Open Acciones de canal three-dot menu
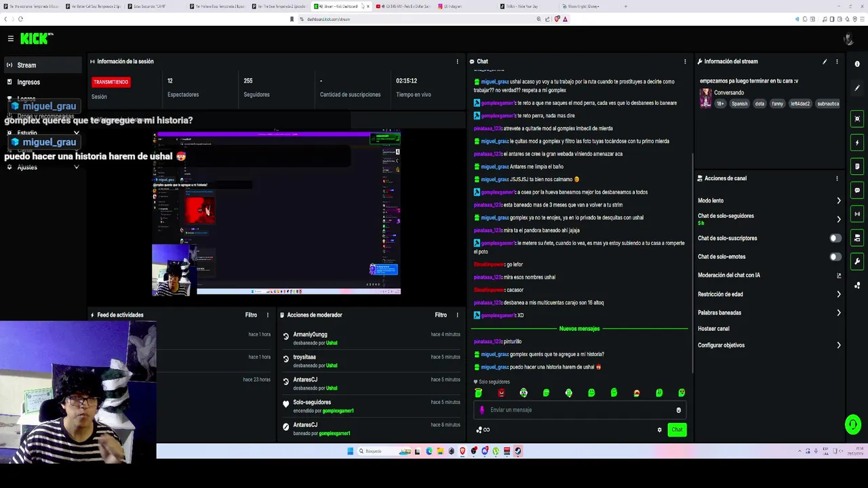This screenshot has height=488, width=868. (837, 178)
